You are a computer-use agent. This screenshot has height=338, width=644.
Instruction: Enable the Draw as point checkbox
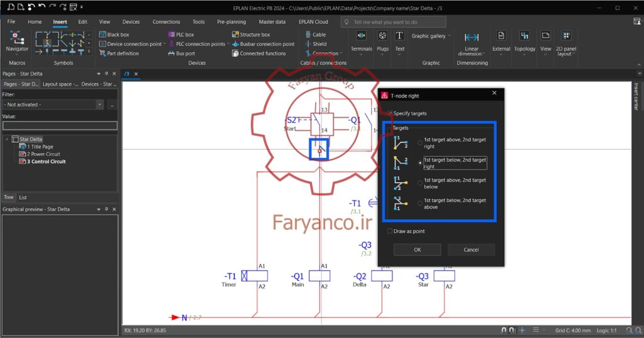point(390,231)
